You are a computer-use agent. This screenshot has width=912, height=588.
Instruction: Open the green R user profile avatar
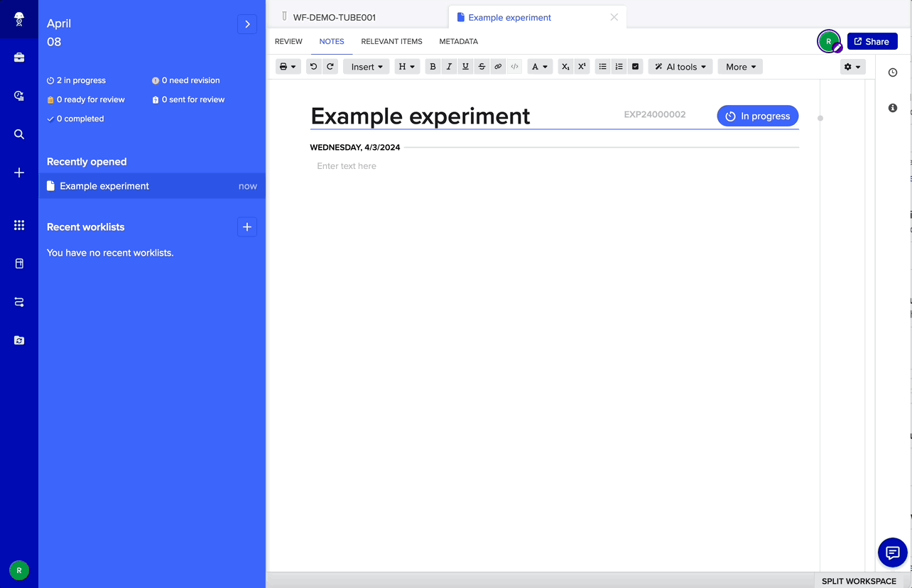point(19,570)
